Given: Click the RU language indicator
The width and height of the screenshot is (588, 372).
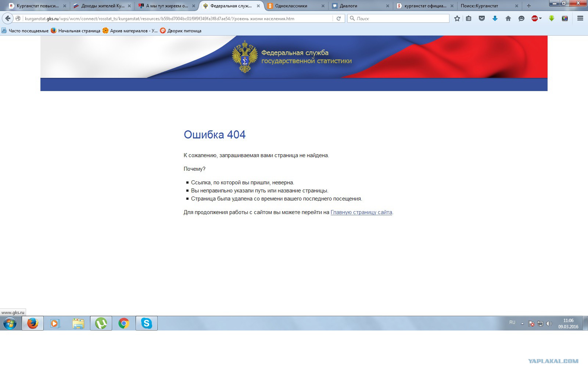Looking at the screenshot, I should 512,322.
